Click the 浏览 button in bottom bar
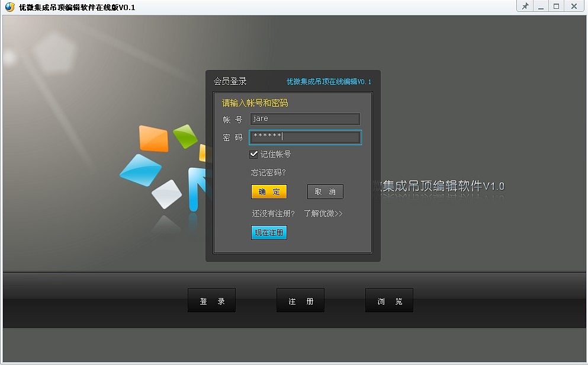588x365 pixels. (389, 300)
